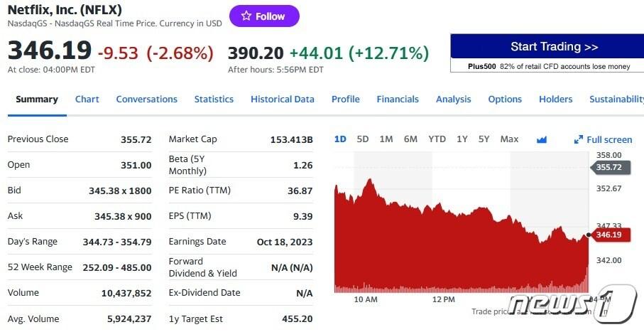Show the Max chart range
Screen dimensions: 644x332
(509, 139)
